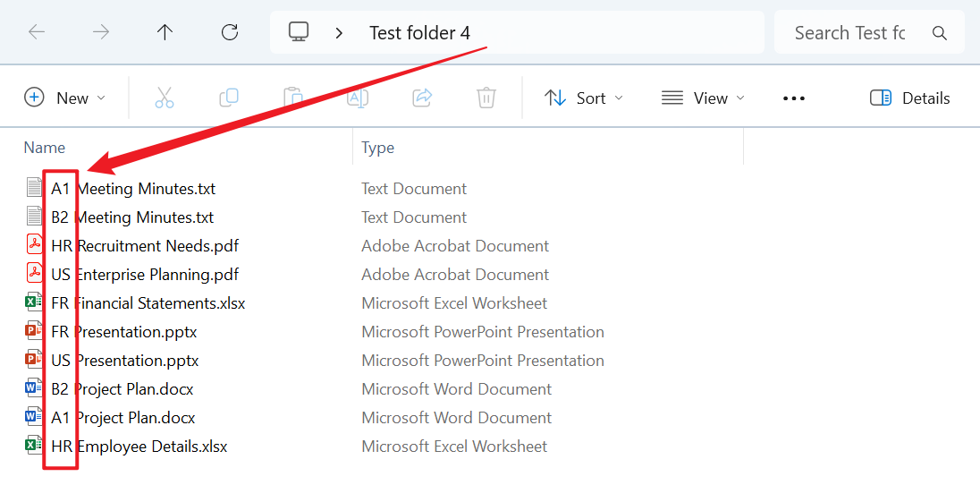The image size is (980, 485).
Task: Click the Rename icon in toolbar
Action: pyautogui.click(x=357, y=98)
